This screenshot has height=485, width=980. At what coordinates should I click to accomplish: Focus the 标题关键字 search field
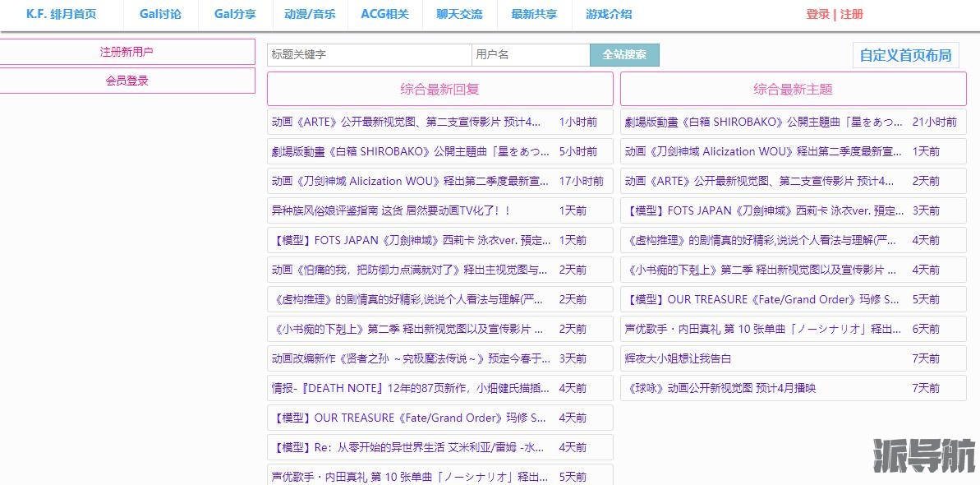[370, 55]
